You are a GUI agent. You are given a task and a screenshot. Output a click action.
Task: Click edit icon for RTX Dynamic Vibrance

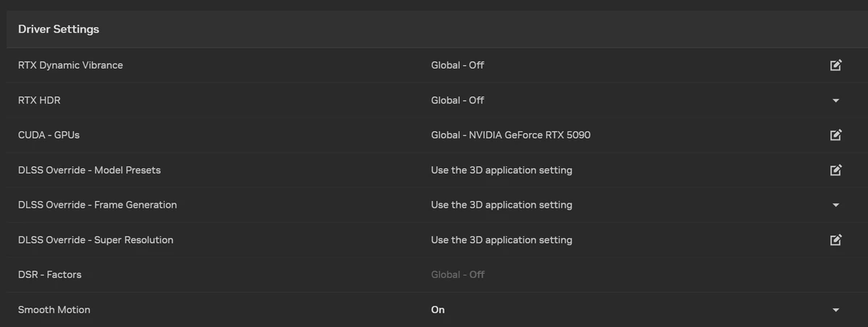[835, 65]
